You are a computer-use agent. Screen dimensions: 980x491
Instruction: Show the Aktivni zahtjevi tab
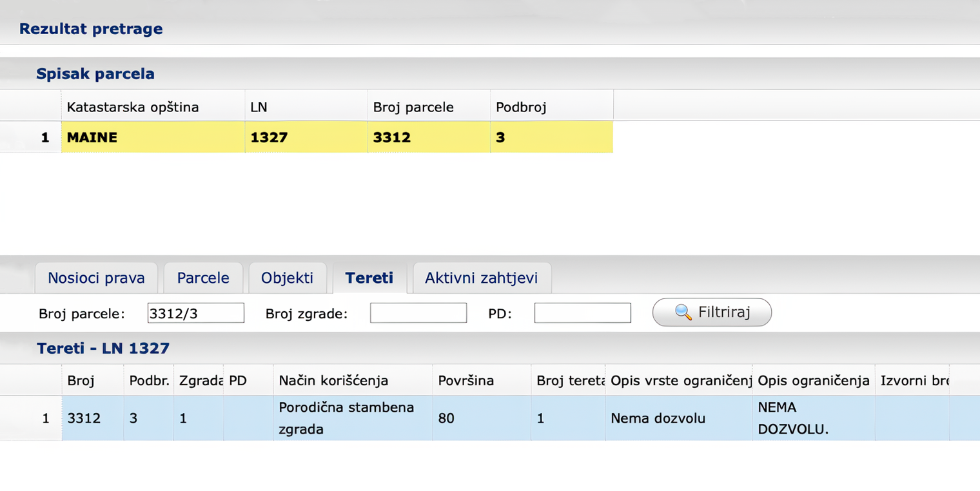[481, 278]
